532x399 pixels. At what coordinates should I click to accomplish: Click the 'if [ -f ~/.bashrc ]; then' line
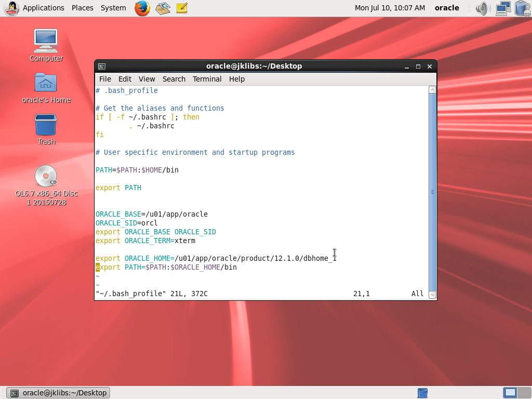coord(148,117)
